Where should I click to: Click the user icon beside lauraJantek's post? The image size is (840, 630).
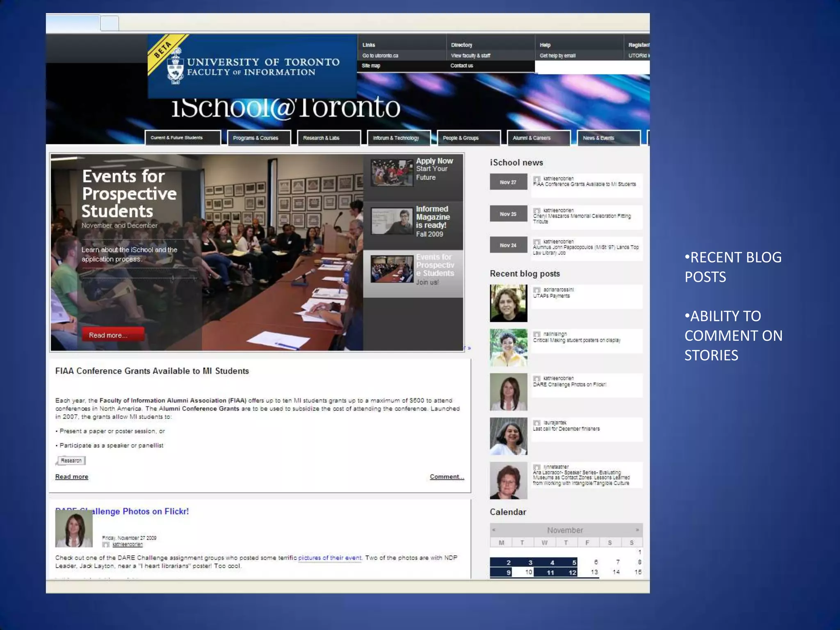coord(536,423)
